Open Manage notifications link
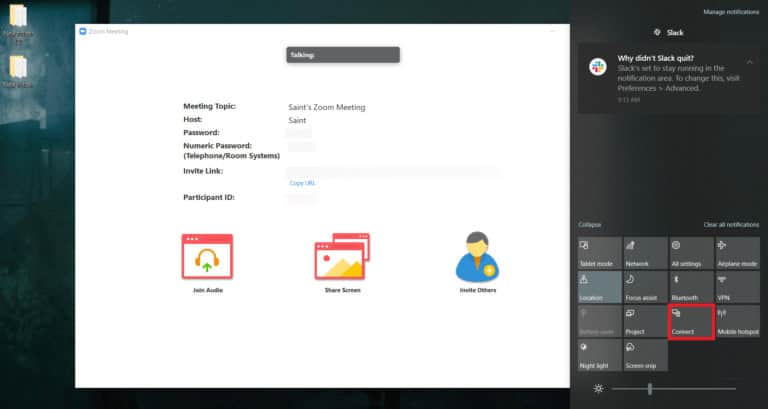Viewport: 768px width, 409px height. (x=731, y=12)
